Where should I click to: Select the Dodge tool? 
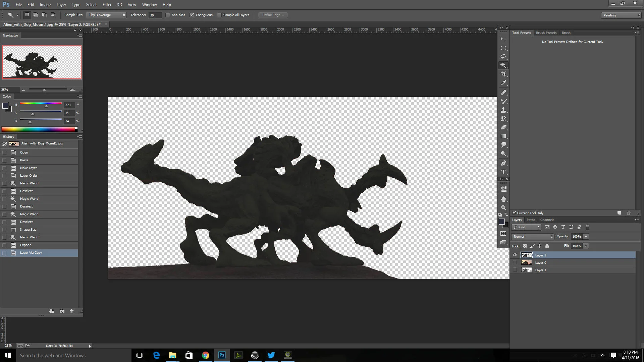click(503, 154)
